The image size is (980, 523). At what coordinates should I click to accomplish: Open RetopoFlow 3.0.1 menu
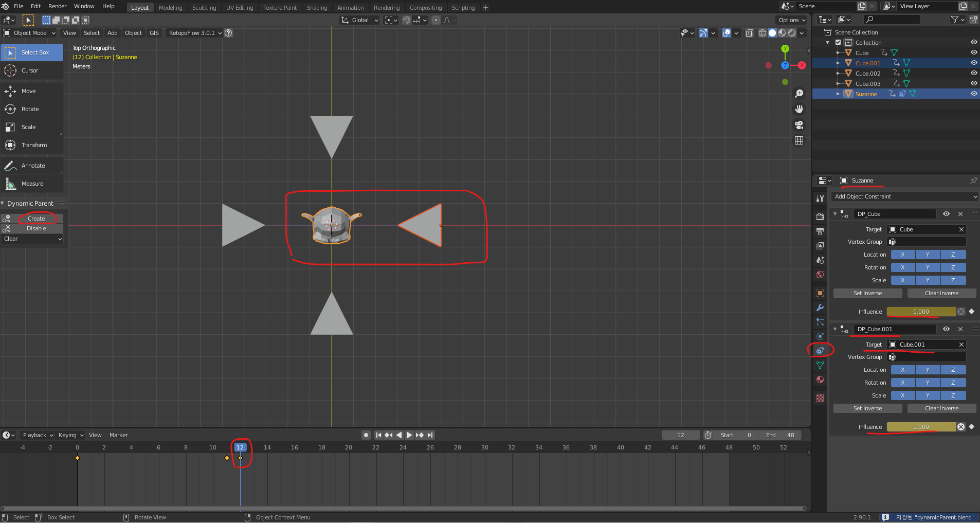pos(195,33)
